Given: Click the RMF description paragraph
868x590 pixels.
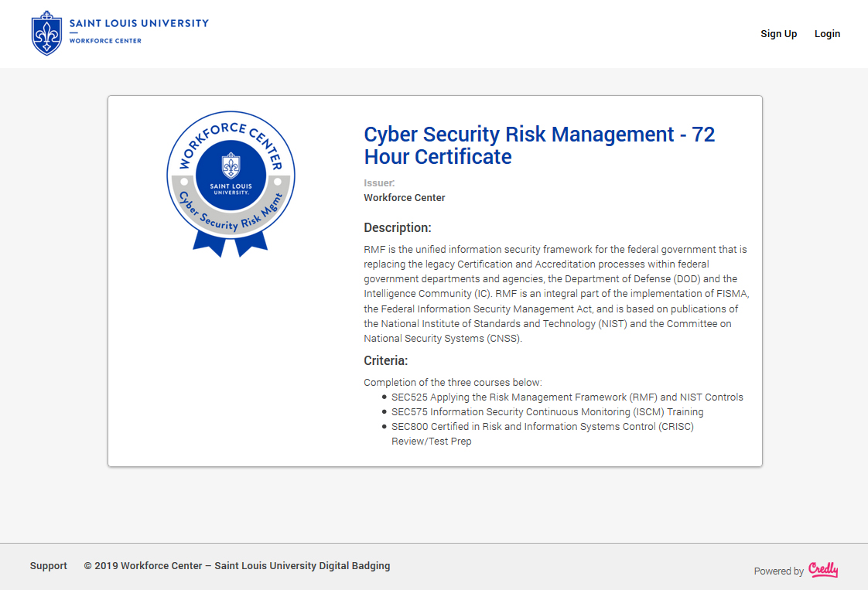Looking at the screenshot, I should tap(556, 294).
